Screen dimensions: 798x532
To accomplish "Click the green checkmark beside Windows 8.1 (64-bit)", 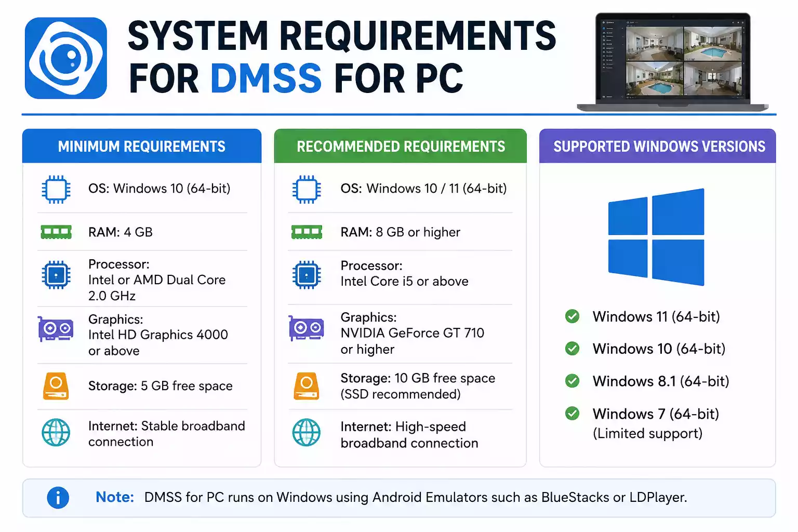I will click(573, 381).
